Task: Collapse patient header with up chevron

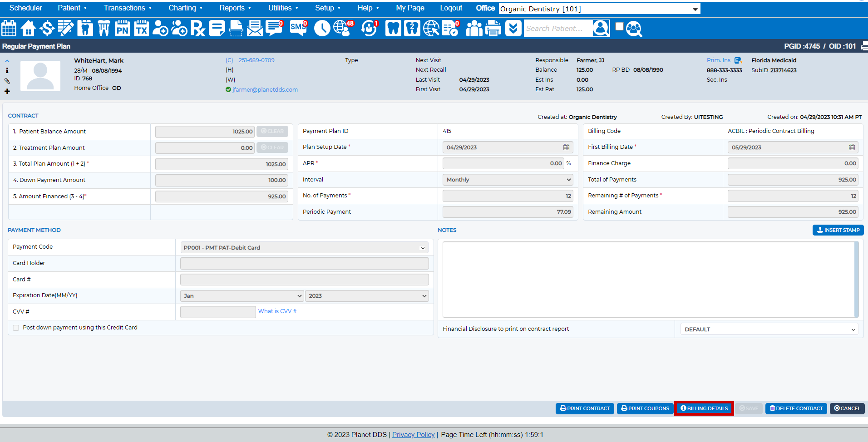Action: [7, 61]
